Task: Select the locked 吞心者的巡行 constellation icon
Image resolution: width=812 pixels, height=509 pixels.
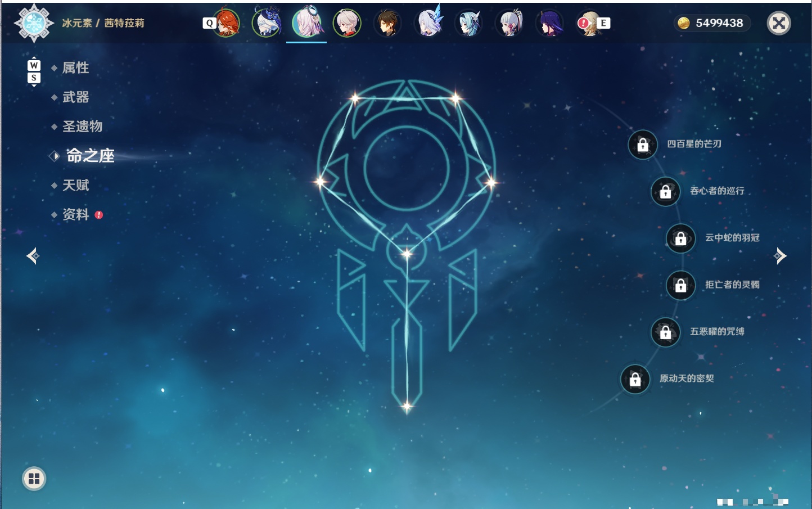Action: click(x=666, y=191)
